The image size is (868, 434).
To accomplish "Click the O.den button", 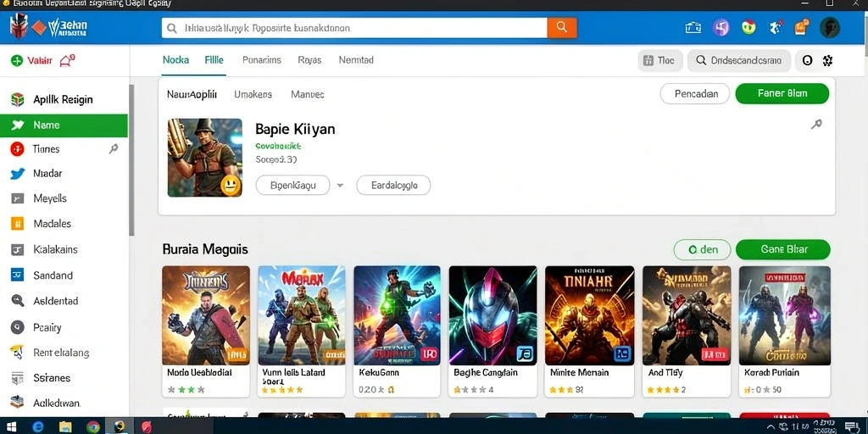I will 703,250.
